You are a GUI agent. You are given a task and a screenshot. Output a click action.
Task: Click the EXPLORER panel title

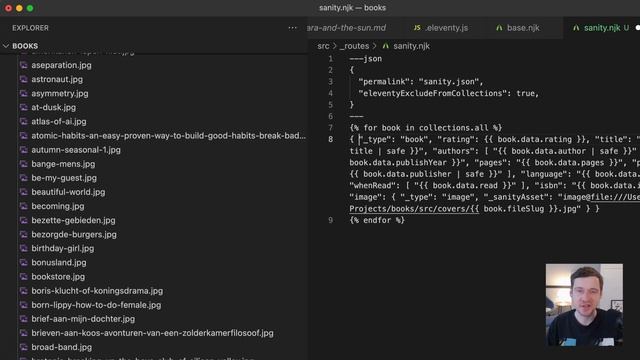[x=30, y=28]
